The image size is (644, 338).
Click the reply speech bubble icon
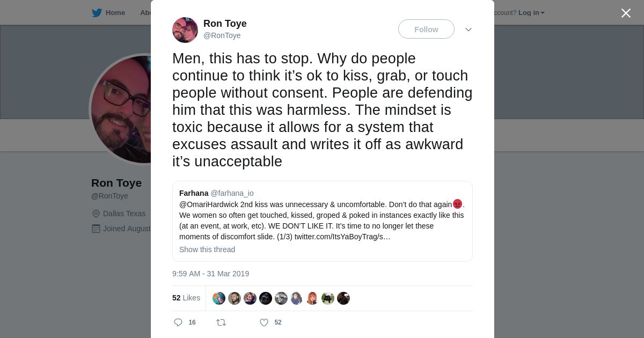(178, 322)
